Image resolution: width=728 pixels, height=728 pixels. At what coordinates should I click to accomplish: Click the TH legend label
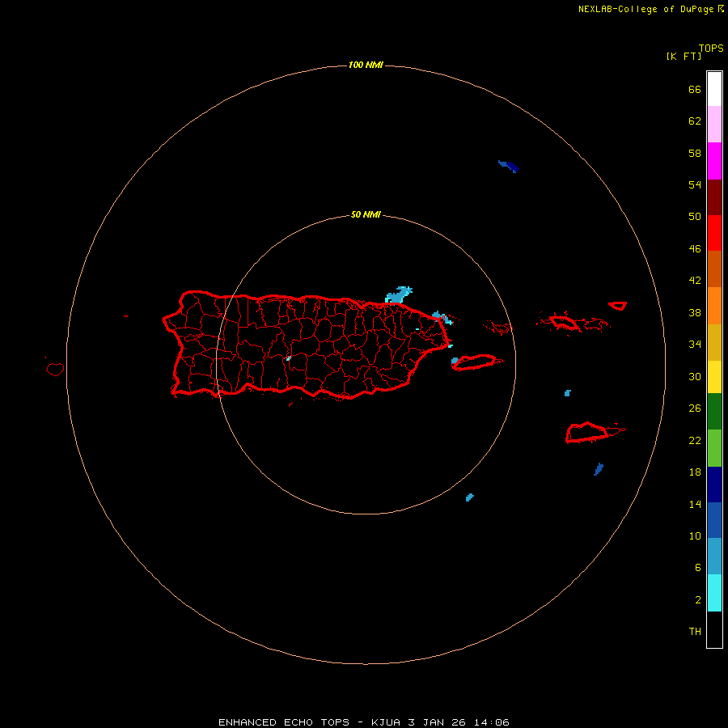(695, 632)
